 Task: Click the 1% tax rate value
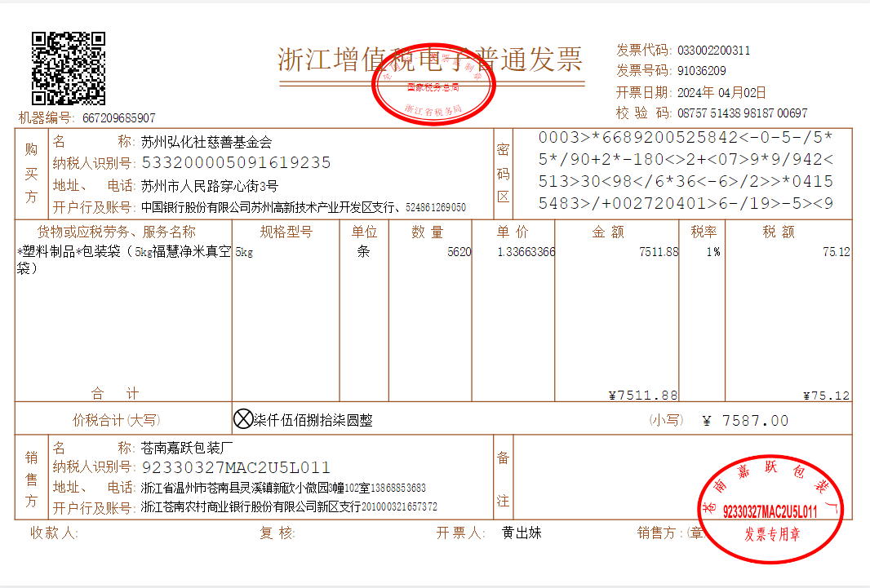coord(712,252)
